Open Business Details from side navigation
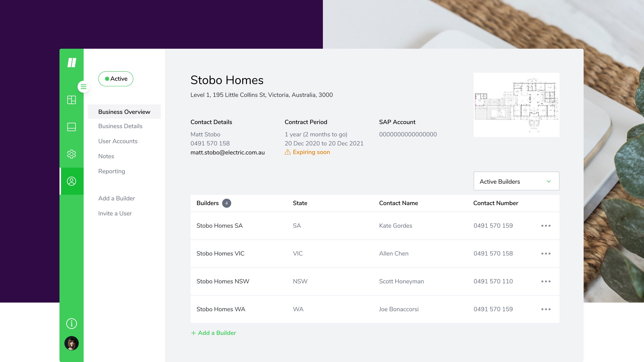644x362 pixels. 120,126
